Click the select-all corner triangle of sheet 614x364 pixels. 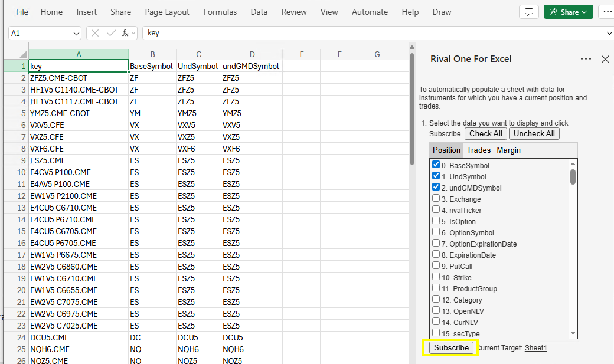pos(23,54)
